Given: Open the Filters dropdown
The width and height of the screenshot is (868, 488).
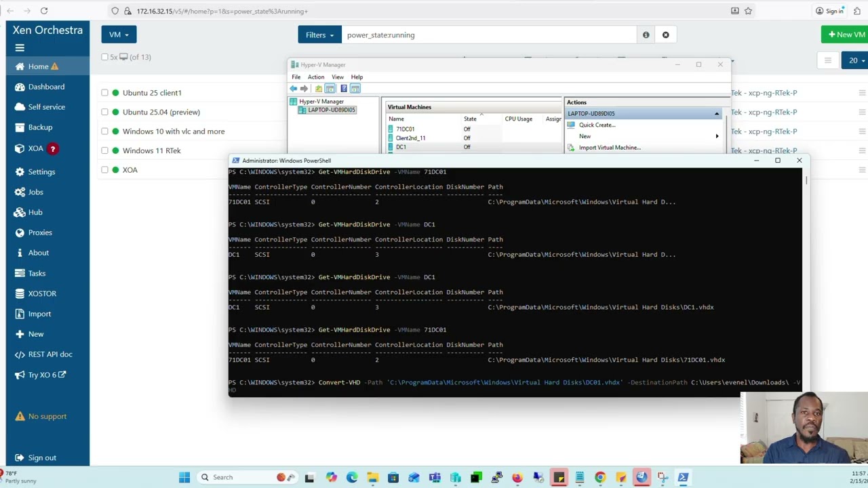Looking at the screenshot, I should pyautogui.click(x=320, y=35).
